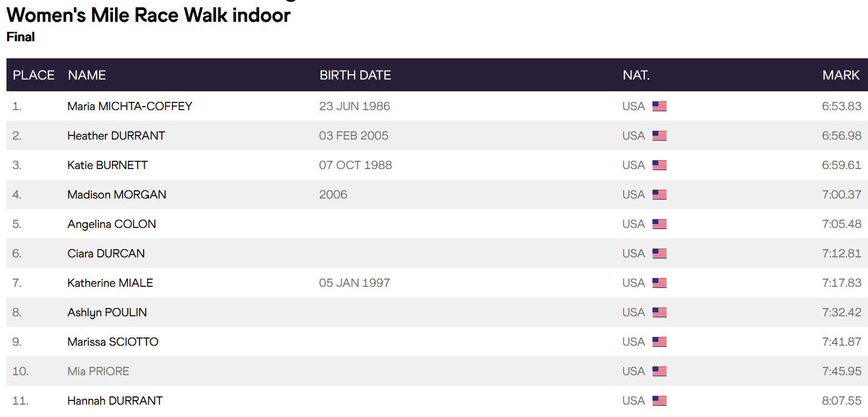Screen dimensions: 868x417
Task: Click USA flag icon in Maria MICHTA-COFFEY row
Action: tap(660, 107)
